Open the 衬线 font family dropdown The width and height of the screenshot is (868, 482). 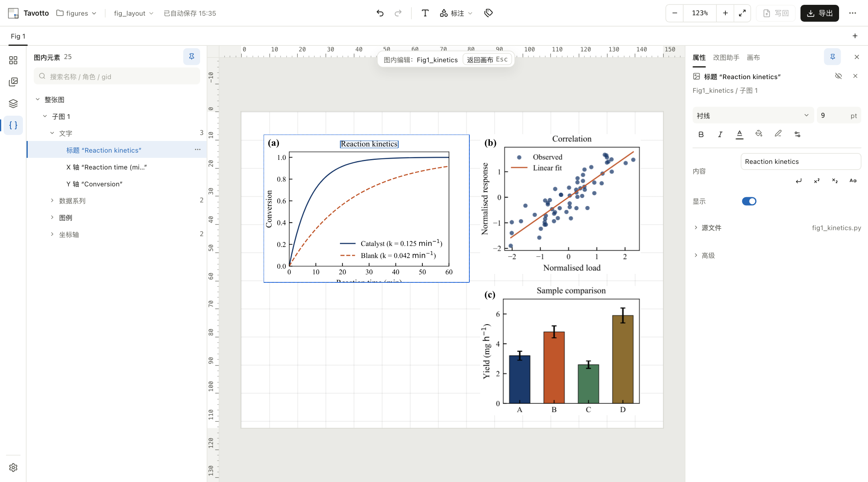click(753, 116)
